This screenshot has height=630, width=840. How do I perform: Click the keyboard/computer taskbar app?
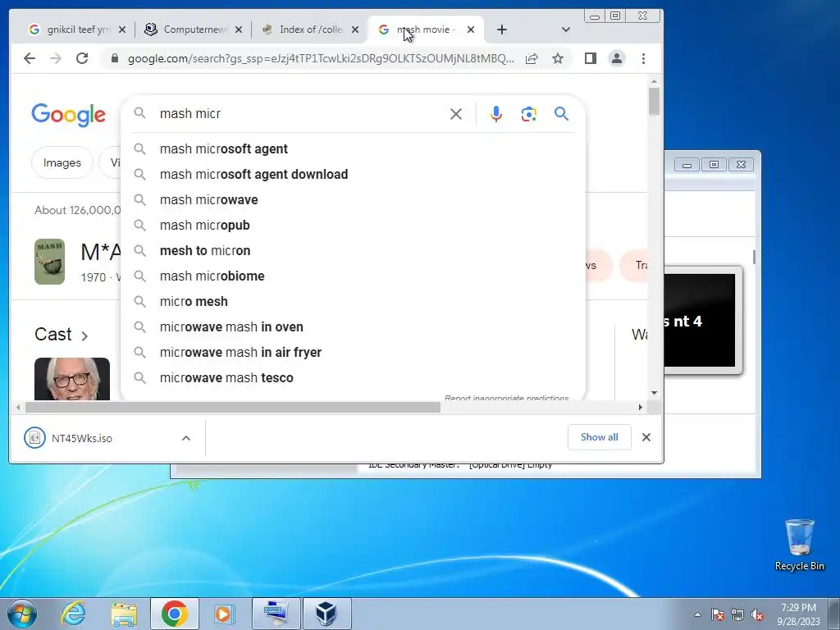(276, 614)
